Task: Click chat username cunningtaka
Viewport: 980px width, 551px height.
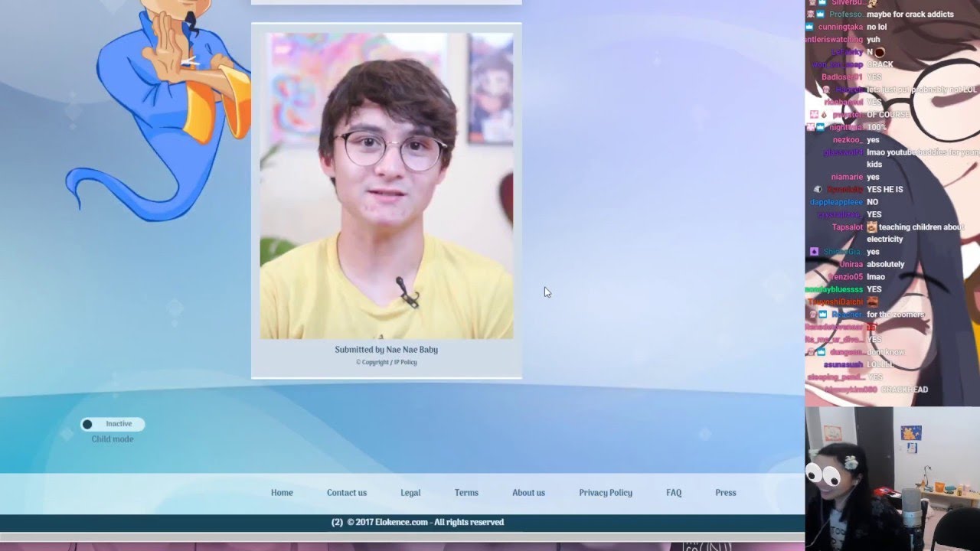Action: (x=841, y=27)
